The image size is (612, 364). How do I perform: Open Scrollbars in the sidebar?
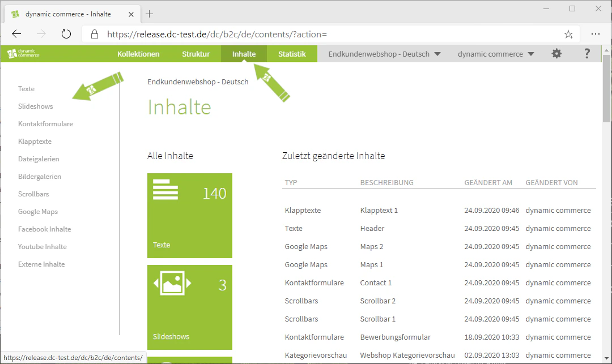pyautogui.click(x=33, y=194)
